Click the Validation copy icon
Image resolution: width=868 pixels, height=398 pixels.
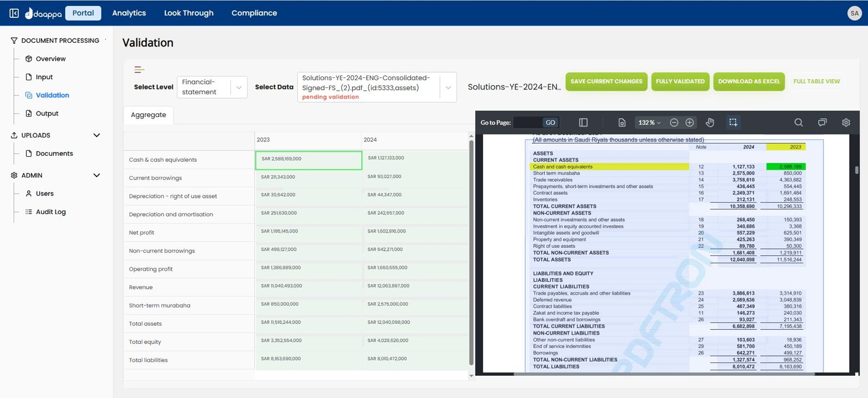point(29,95)
